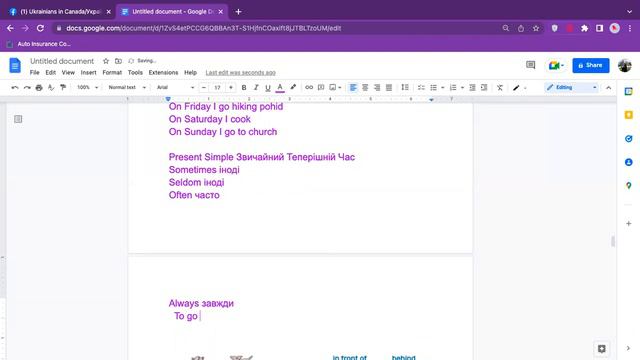This screenshot has height=360, width=640.
Task: Insert a numbered list
Action: [453, 87]
